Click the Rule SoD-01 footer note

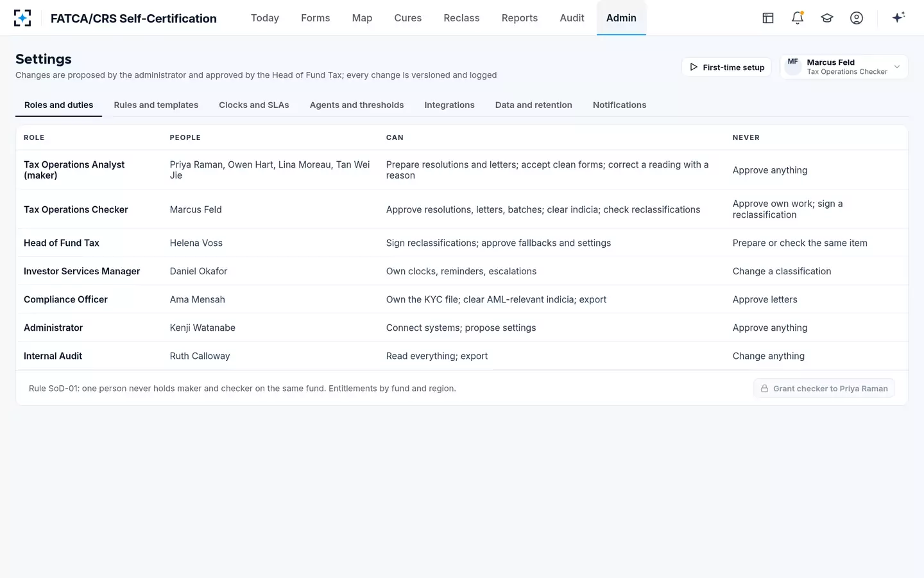pos(243,389)
